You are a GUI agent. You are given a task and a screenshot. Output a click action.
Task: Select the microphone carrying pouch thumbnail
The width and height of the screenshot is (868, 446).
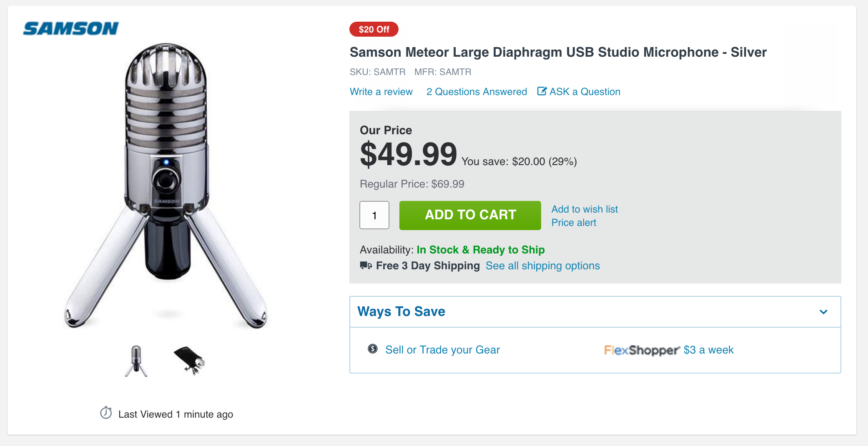190,360
